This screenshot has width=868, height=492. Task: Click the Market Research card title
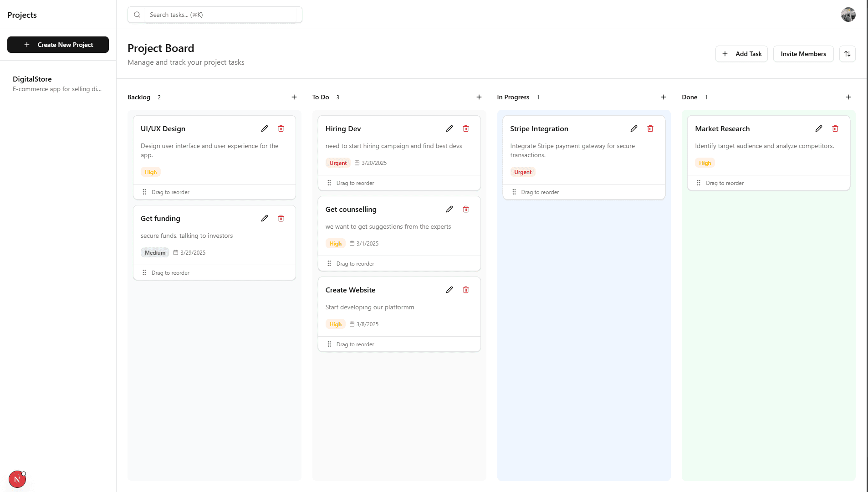722,128
